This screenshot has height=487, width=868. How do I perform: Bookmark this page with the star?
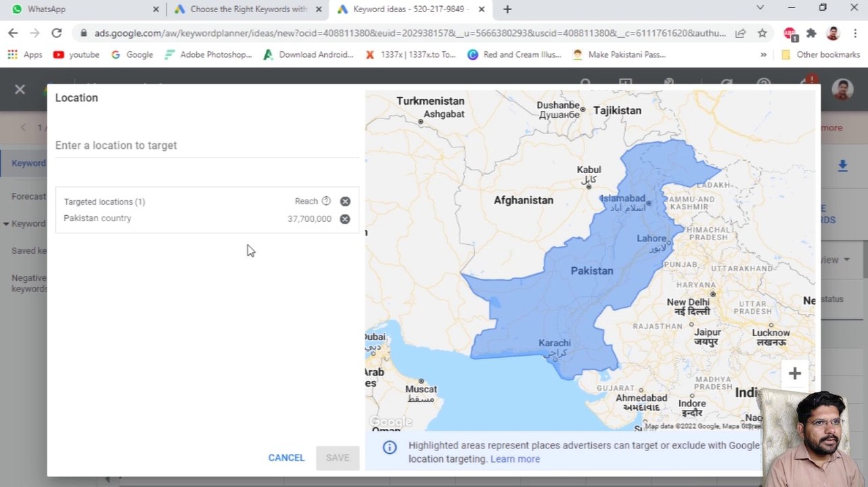(762, 33)
